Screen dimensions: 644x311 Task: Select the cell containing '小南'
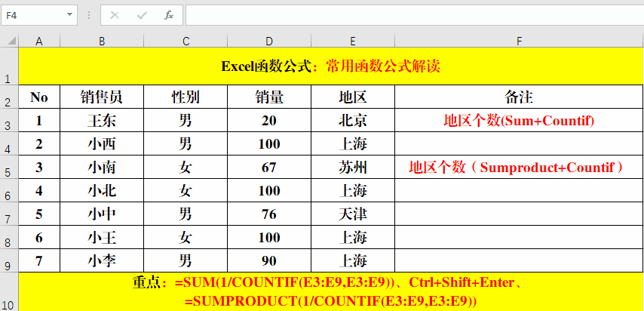[102, 167]
